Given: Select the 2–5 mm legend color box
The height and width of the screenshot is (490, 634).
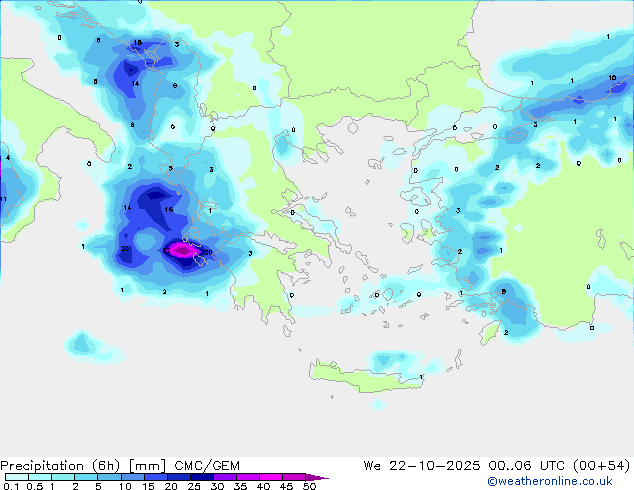Looking at the screenshot, I should click(x=86, y=477).
